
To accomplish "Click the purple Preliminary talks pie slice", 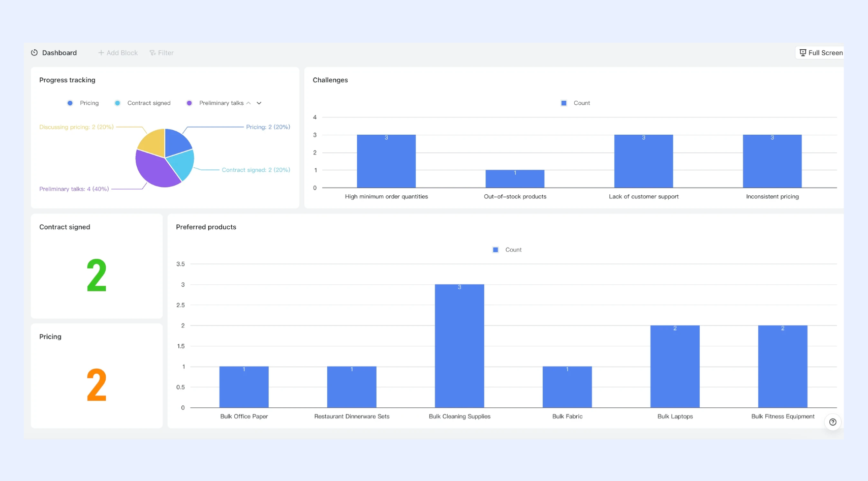I will pos(156,170).
